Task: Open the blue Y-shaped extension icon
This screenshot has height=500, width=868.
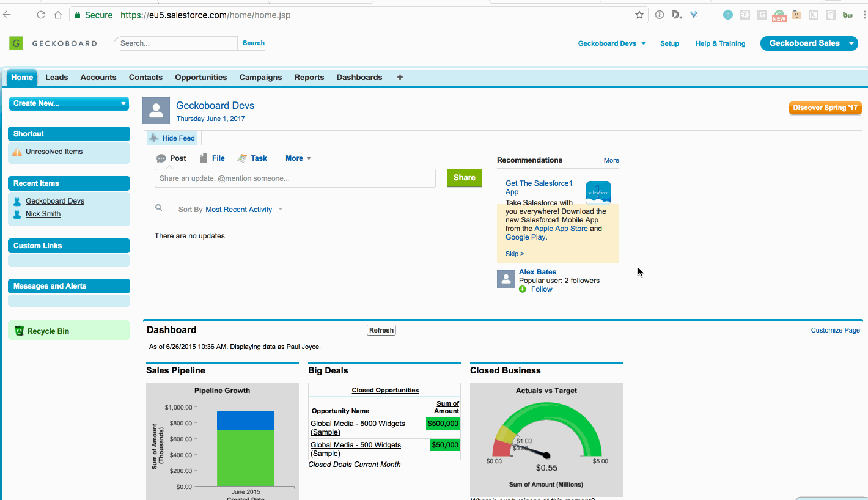Action: (x=694, y=15)
